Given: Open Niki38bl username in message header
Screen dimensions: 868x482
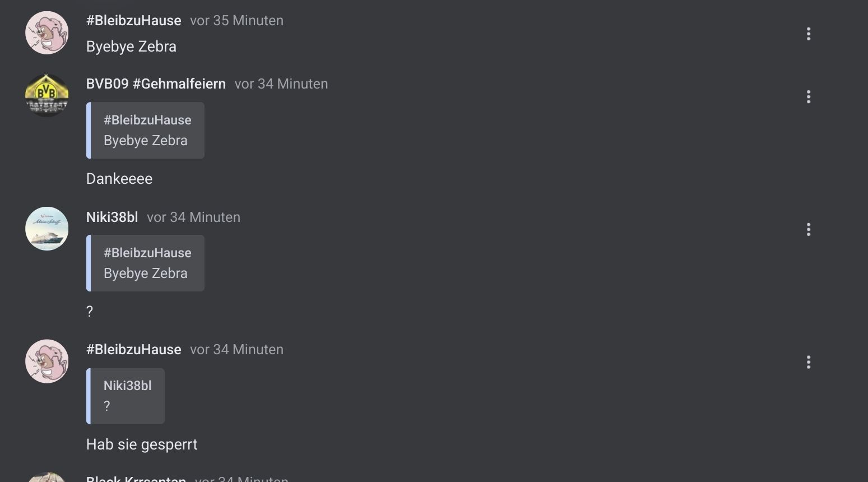Looking at the screenshot, I should [112, 217].
